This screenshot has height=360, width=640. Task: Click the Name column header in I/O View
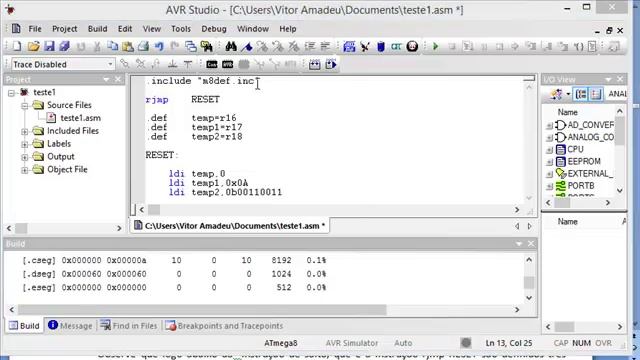[x=567, y=112]
